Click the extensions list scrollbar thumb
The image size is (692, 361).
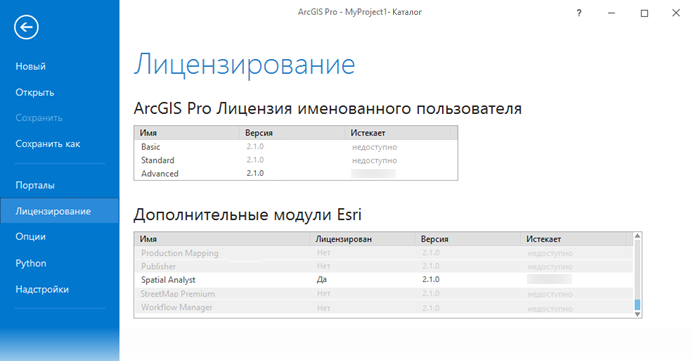[637, 305]
